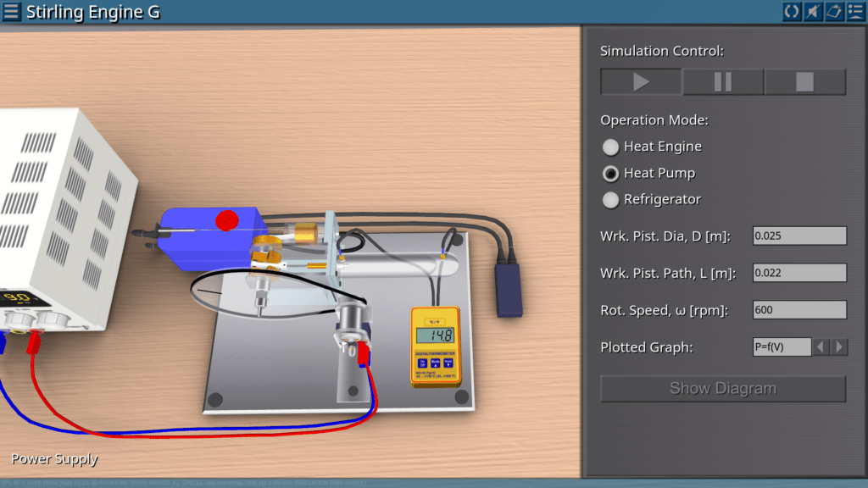
Task: Mute sound with the speaker icon
Action: [x=813, y=12]
